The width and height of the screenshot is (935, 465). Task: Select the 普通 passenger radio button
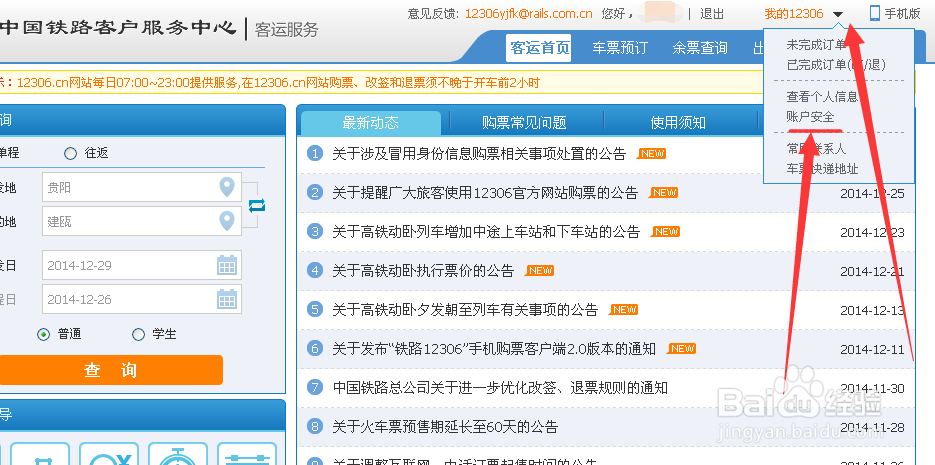(x=43, y=334)
